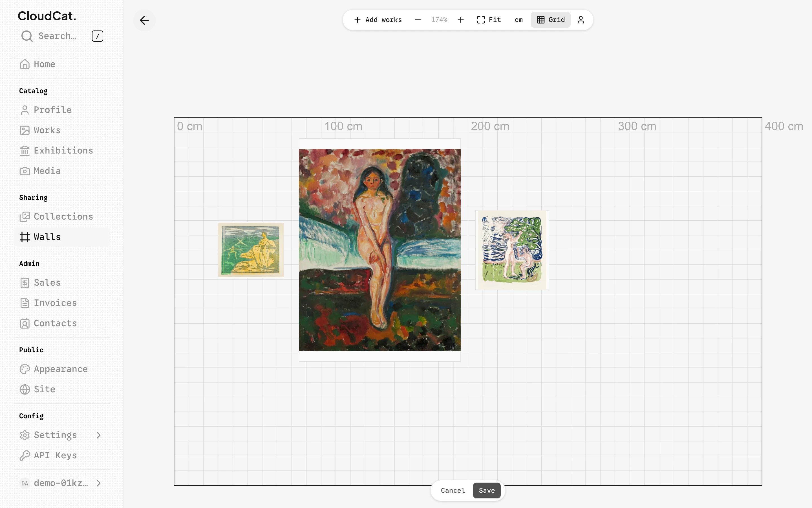Select the blue and green figures print
This screenshot has width=812, height=508.
coord(512,250)
